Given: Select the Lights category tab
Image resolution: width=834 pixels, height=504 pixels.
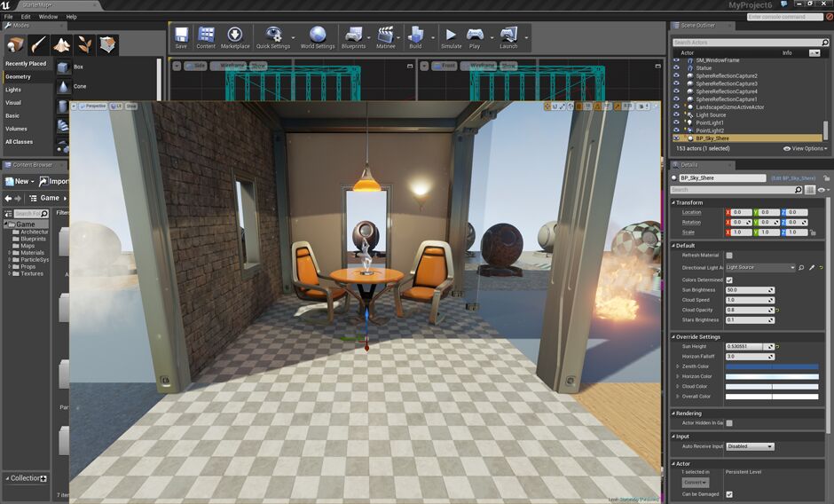Looking at the screenshot, I should (x=13, y=90).
